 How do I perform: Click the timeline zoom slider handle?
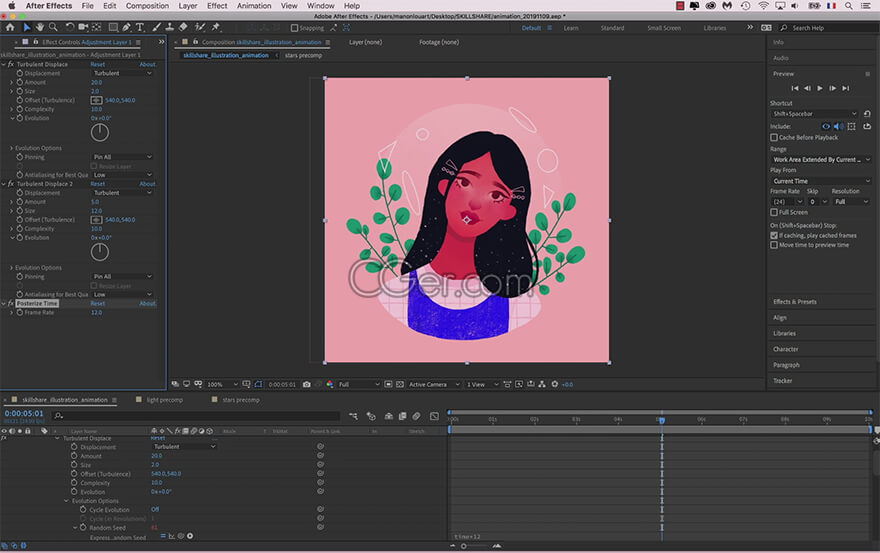(x=464, y=546)
